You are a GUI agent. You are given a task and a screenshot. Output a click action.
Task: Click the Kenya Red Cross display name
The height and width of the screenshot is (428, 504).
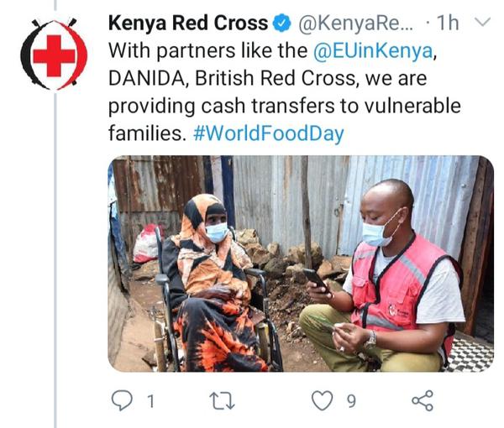[x=188, y=23]
